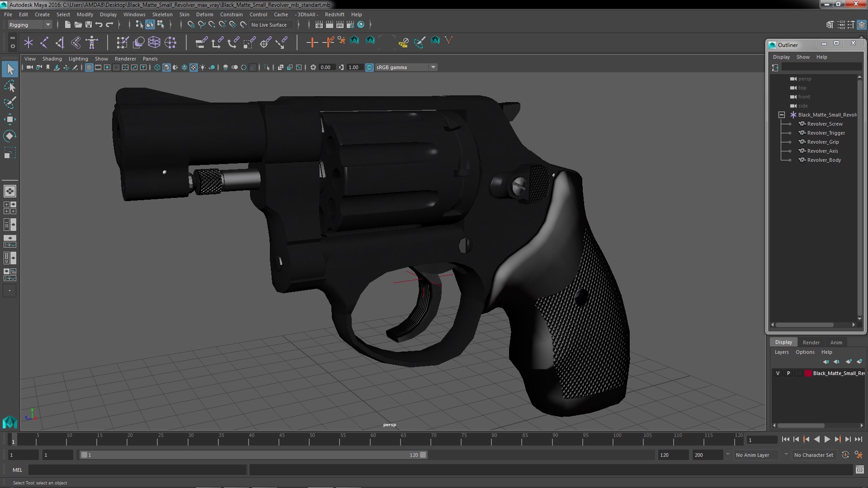Screen dimensions: 868x488
Task: Click the Create Locator shelf icon
Action: tap(28, 42)
